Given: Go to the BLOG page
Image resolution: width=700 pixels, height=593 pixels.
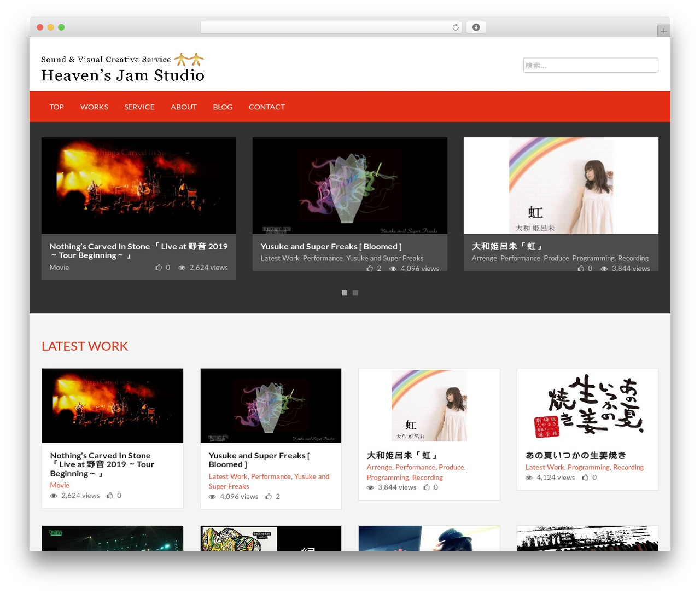Looking at the screenshot, I should (x=223, y=107).
